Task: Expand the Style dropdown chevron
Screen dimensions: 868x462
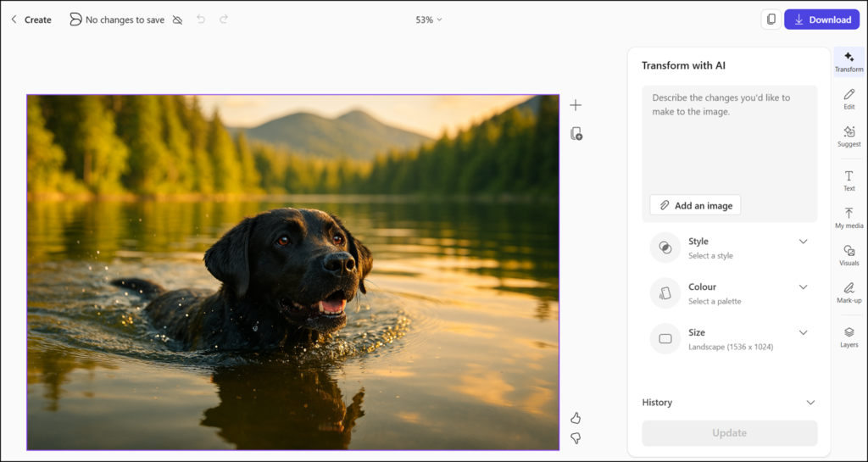Action: pos(804,242)
